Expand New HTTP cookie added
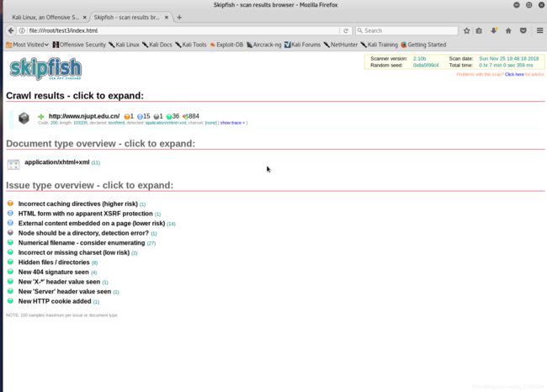The width and height of the screenshot is (547, 392). (x=55, y=302)
